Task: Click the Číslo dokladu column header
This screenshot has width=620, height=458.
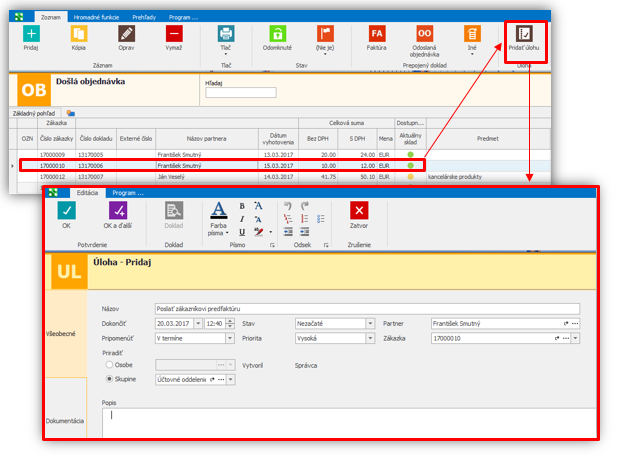Action: [96, 139]
